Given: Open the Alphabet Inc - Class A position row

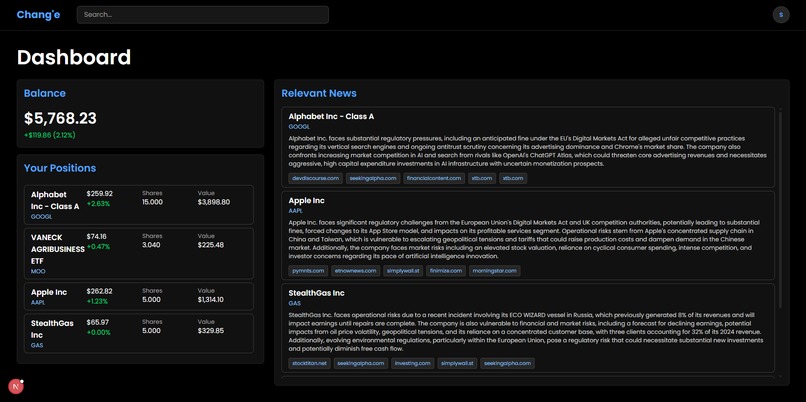Looking at the screenshot, I should pos(139,205).
